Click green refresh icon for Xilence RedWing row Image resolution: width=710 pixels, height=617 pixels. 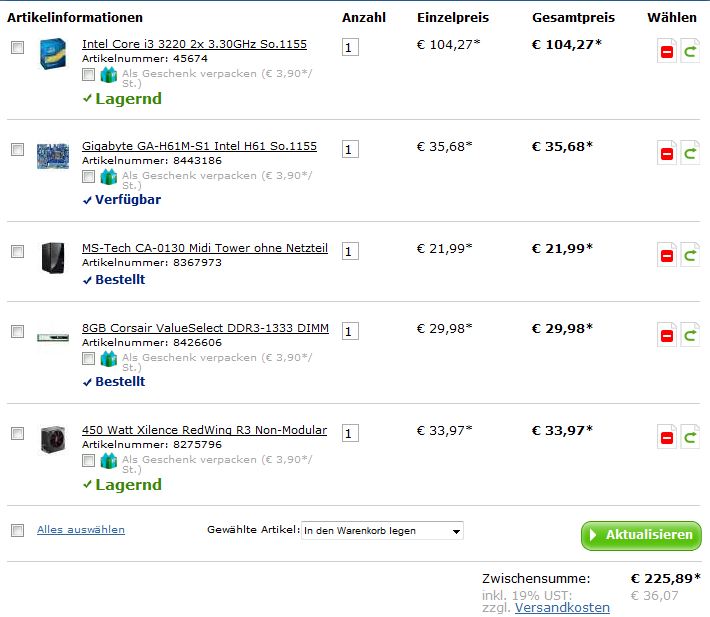pyautogui.click(x=690, y=437)
